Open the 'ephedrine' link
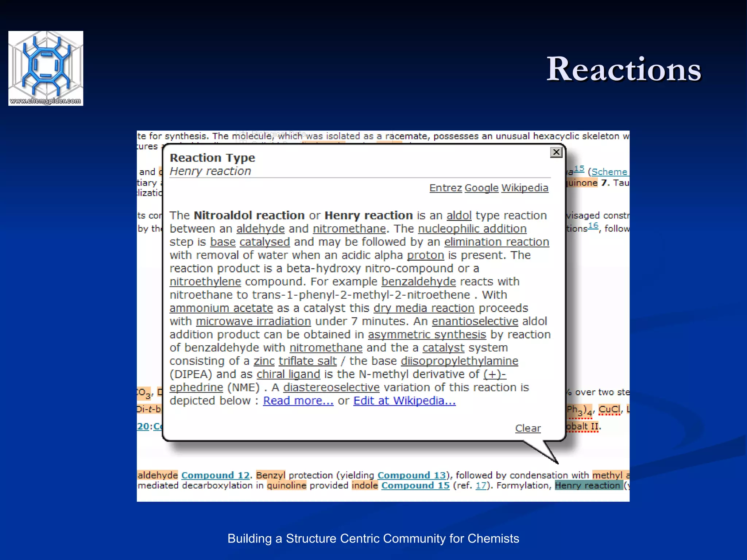This screenshot has height=560, width=747. point(196,387)
